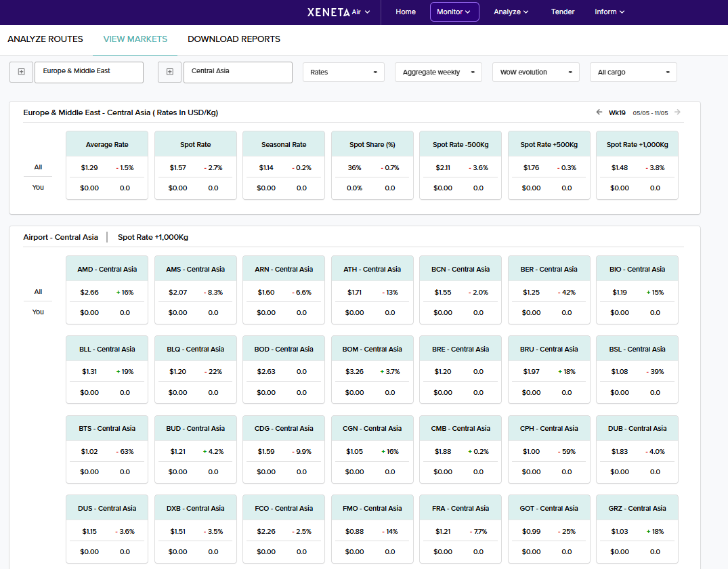This screenshot has height=569, width=728.
Task: Select the BOM - Central Asia rate card
Action: 372,370
